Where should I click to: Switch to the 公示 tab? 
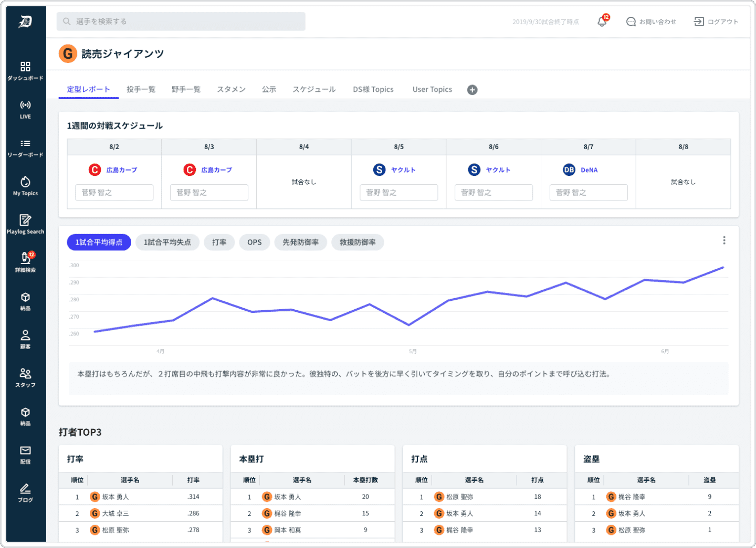pyautogui.click(x=269, y=89)
